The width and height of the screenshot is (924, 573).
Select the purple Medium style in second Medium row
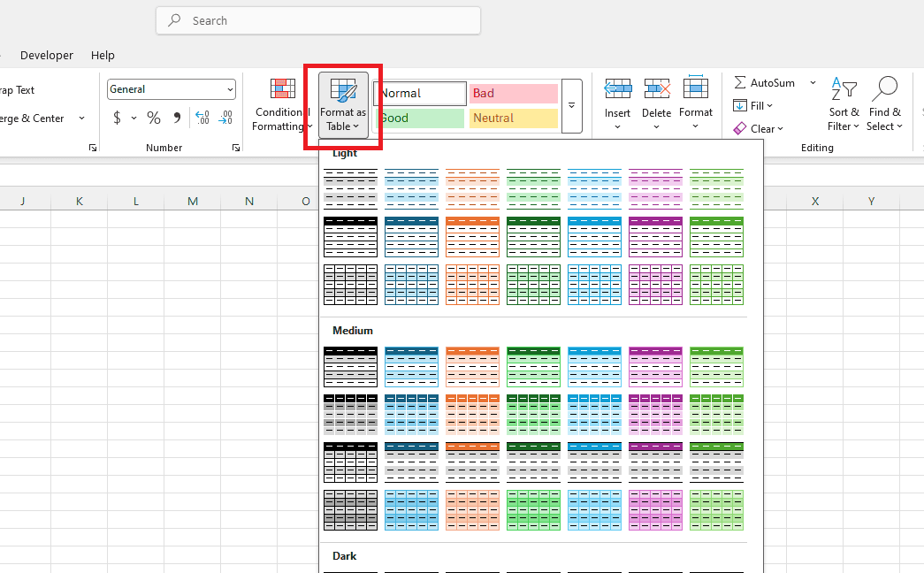[x=655, y=415]
